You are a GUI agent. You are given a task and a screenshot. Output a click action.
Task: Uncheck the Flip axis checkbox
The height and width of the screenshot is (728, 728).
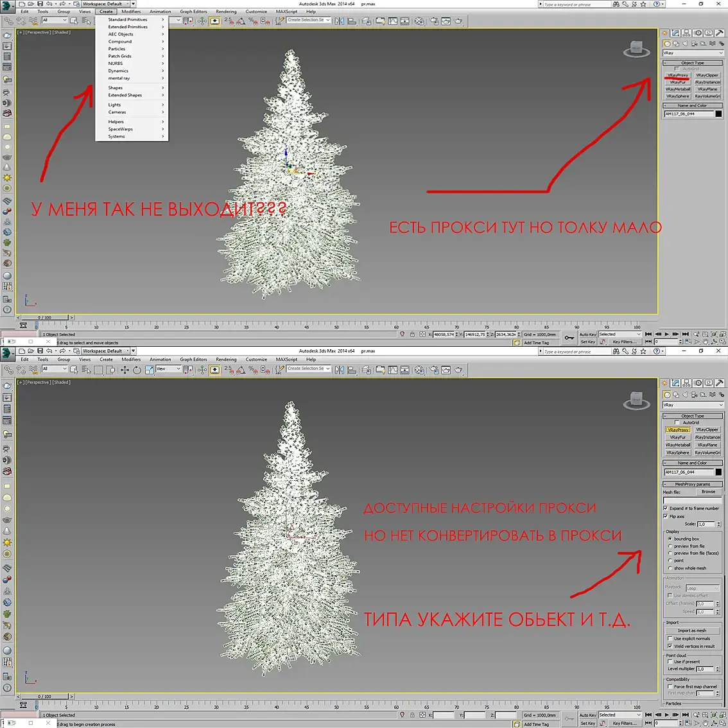(666, 516)
